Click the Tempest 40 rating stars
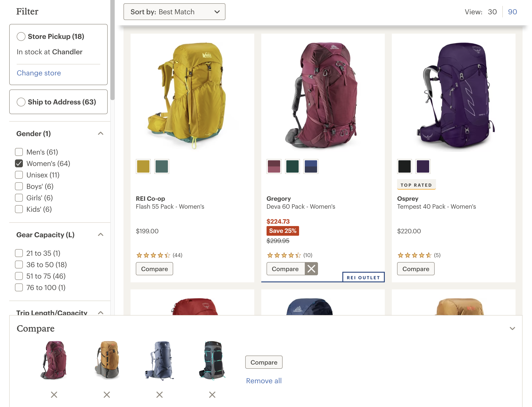This screenshot has width=532, height=407. coord(414,255)
